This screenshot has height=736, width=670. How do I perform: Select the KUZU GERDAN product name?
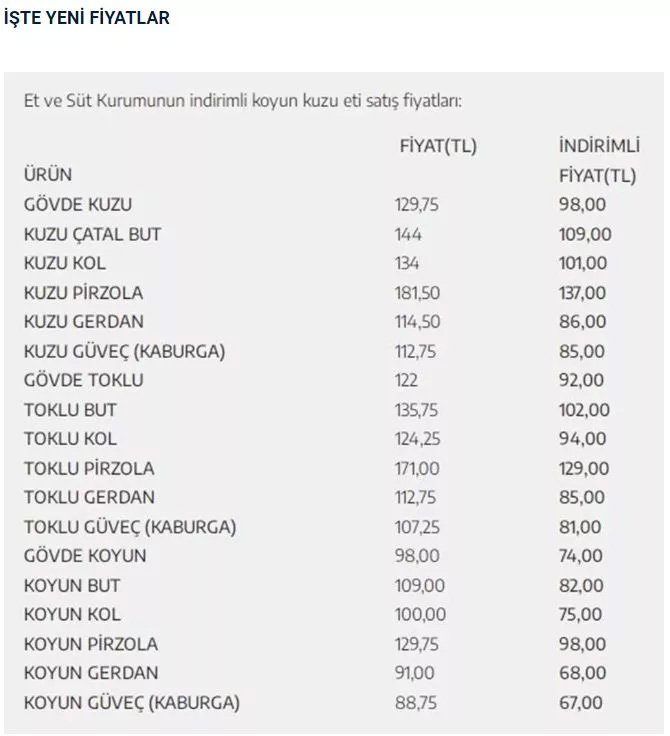coord(84,322)
